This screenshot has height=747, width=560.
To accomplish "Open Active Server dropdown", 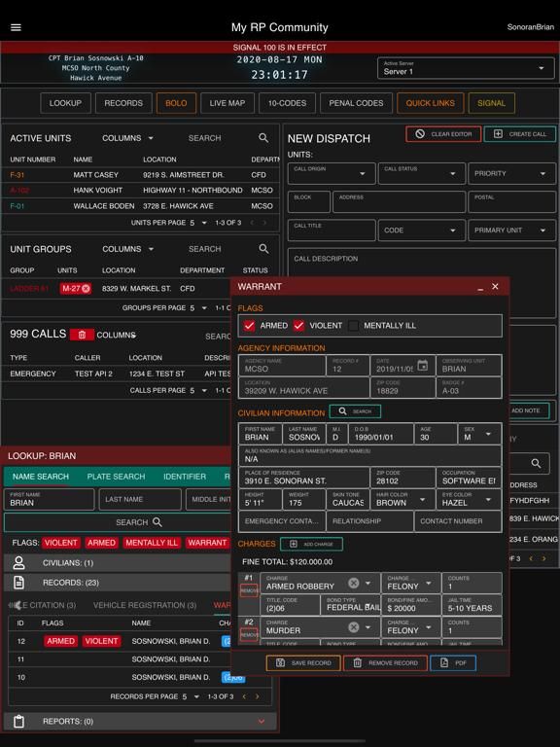I will 466,68.
